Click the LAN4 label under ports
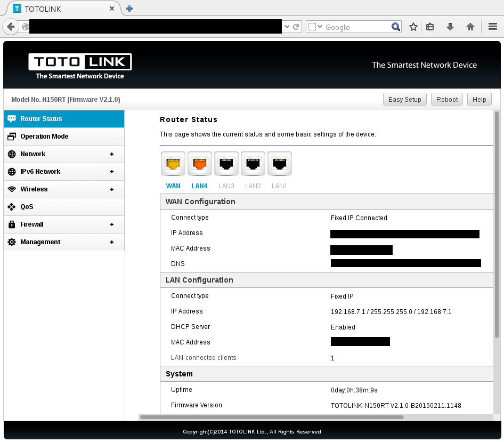 [199, 186]
